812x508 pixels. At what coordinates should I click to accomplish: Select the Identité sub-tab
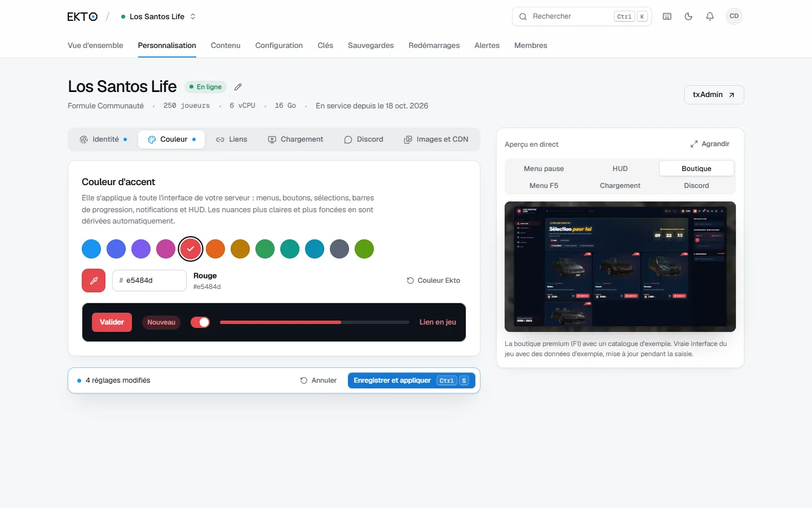[x=103, y=139]
